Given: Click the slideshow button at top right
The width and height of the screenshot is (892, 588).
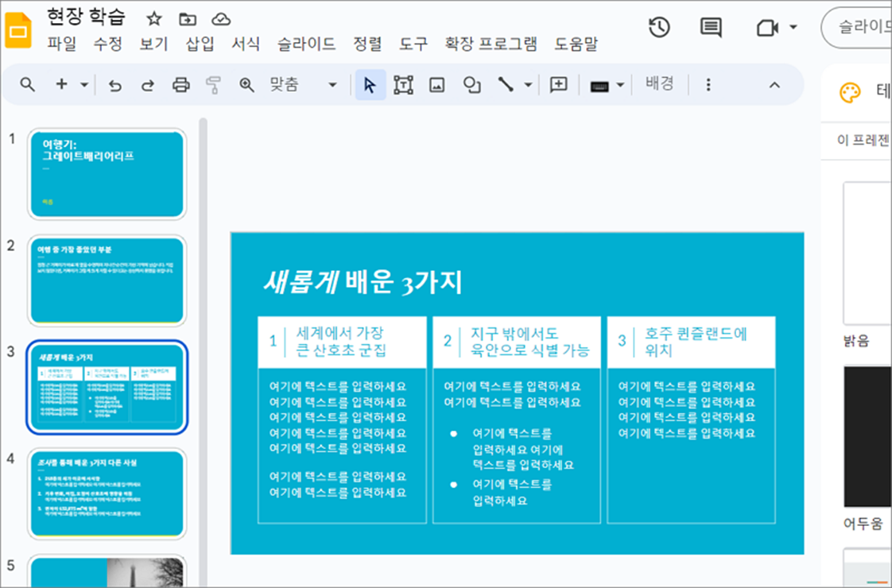Looking at the screenshot, I should point(857,27).
